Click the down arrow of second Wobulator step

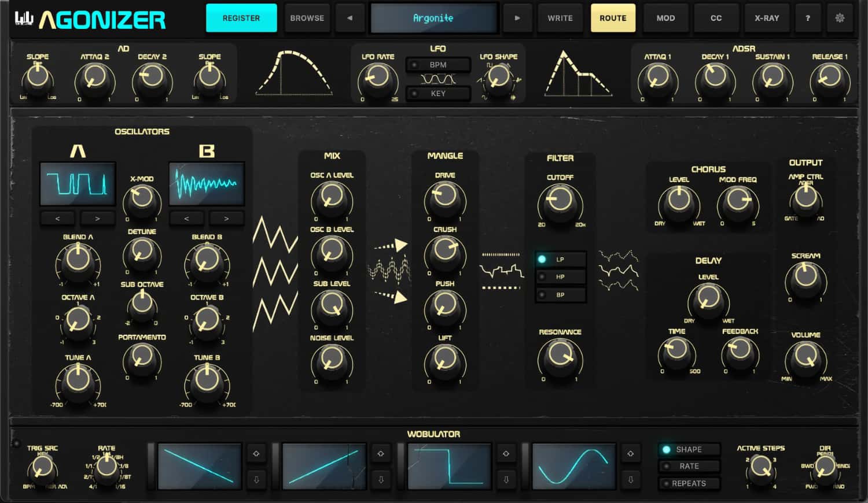pyautogui.click(x=381, y=479)
